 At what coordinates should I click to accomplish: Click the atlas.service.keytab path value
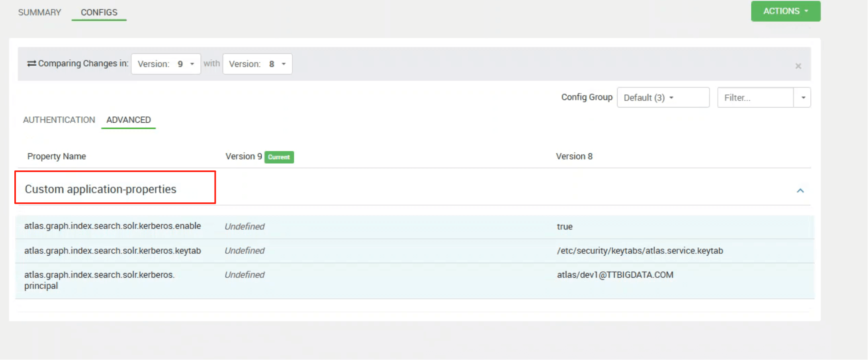pos(639,251)
